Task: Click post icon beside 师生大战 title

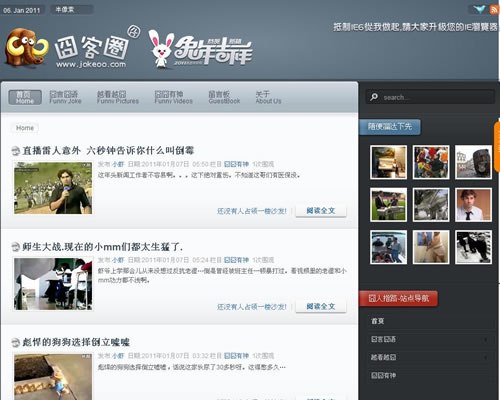Action: [15, 247]
